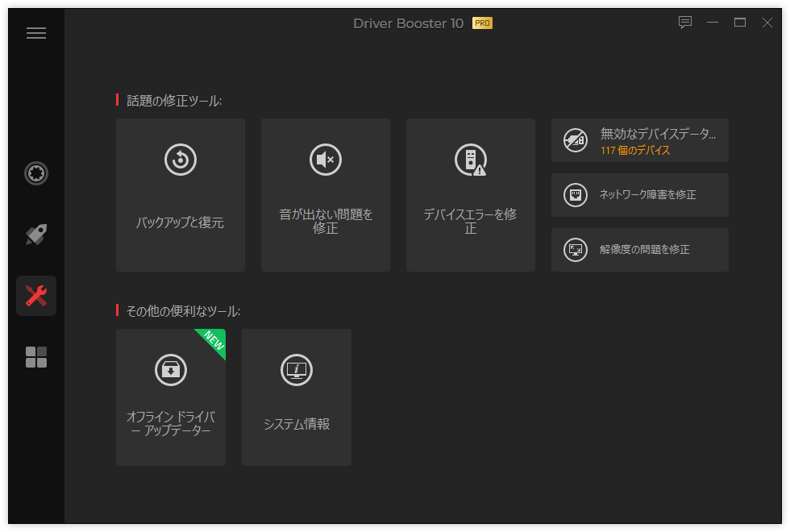Select the wrench Tools sidebar icon
Image resolution: width=790 pixels, height=532 pixels.
[x=36, y=296]
